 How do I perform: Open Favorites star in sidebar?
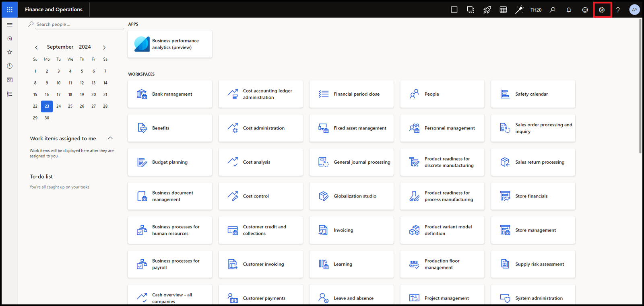coord(10,52)
